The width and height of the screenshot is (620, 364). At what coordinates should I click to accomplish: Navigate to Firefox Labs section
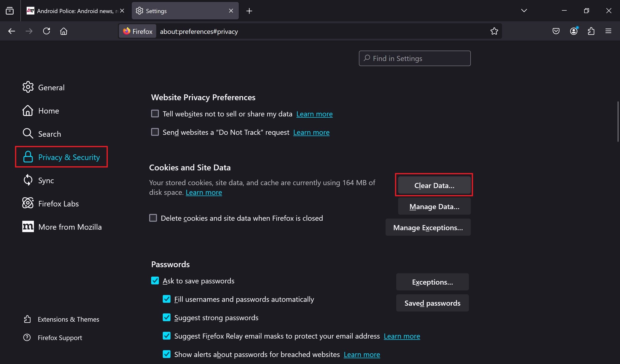pos(58,203)
